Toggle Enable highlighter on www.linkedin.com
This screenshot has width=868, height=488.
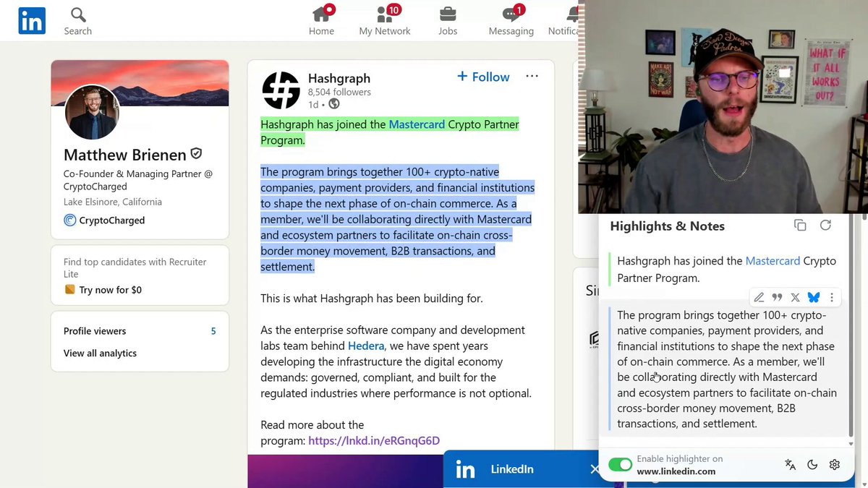(620, 465)
